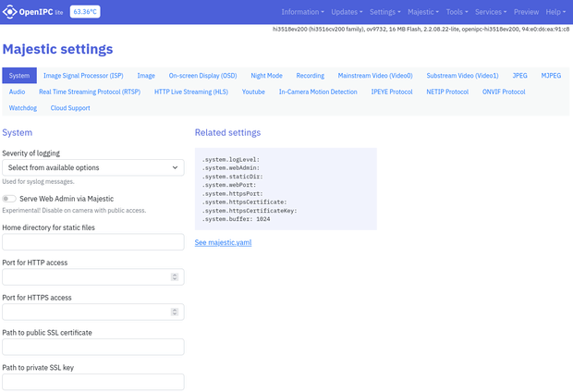This screenshot has width=573, height=392.
Task: Click the device info line with hi3518ev200
Action: [x=421, y=29]
